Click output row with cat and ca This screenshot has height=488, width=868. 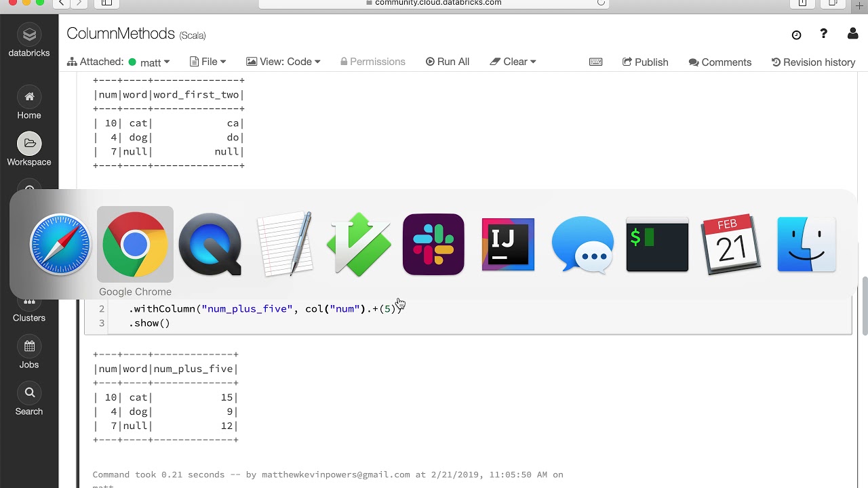(x=169, y=123)
